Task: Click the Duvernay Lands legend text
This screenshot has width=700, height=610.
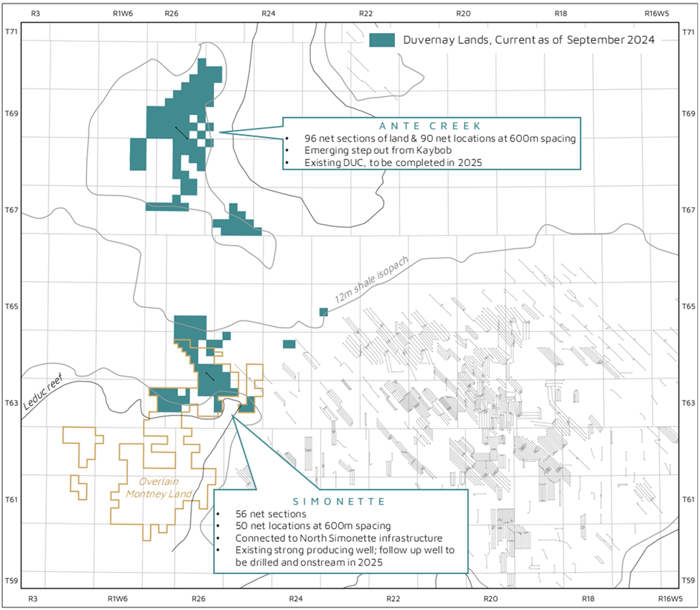Action: pos(529,40)
